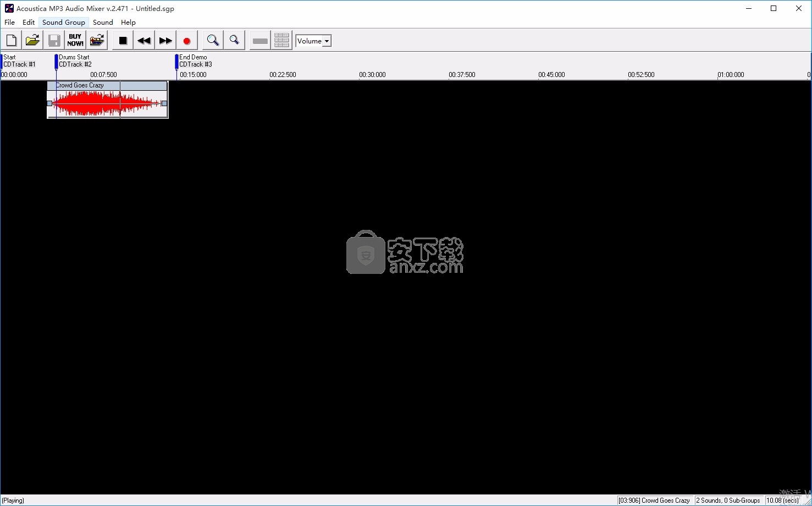Click the (Playing) status text

pyautogui.click(x=13, y=501)
